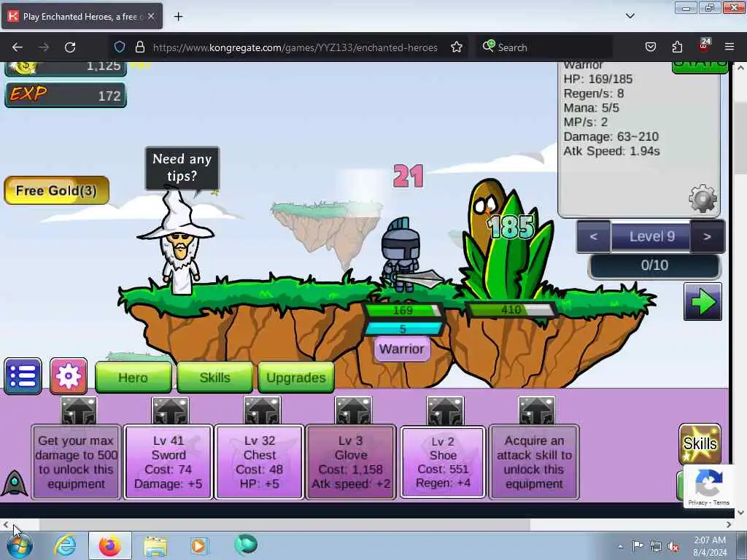The image size is (747, 560).
Task: Click the upgrade arrow above the Glove card
Action: pos(353,411)
